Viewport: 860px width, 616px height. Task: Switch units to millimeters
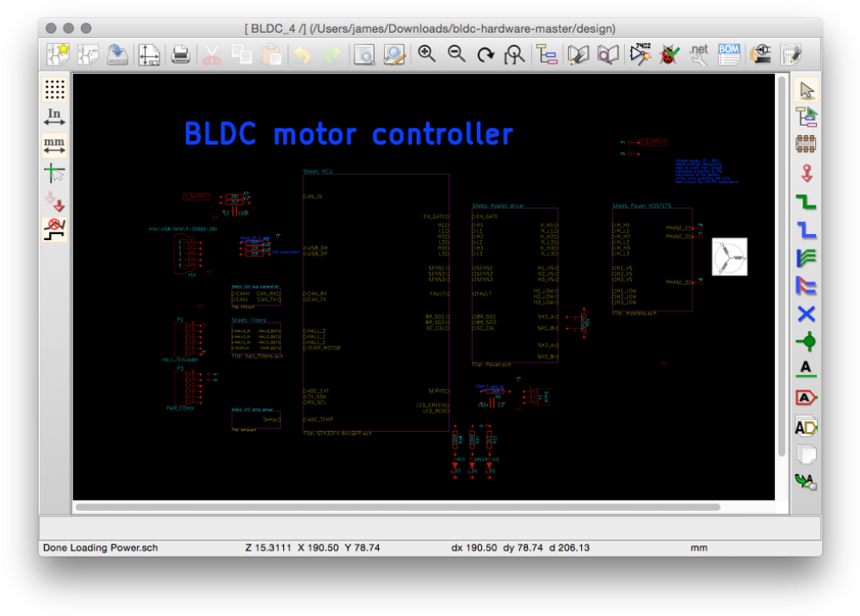54,145
